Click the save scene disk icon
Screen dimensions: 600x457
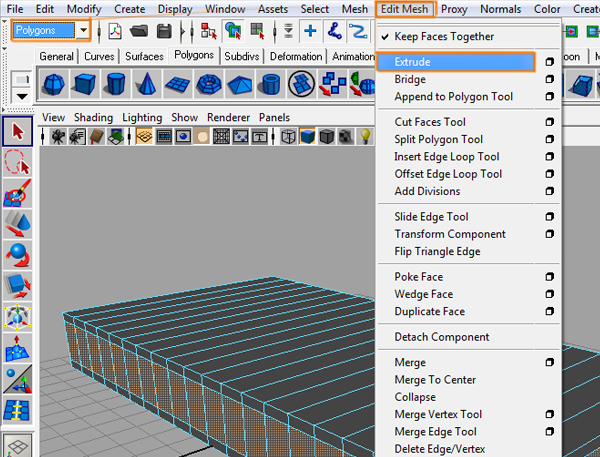(165, 31)
